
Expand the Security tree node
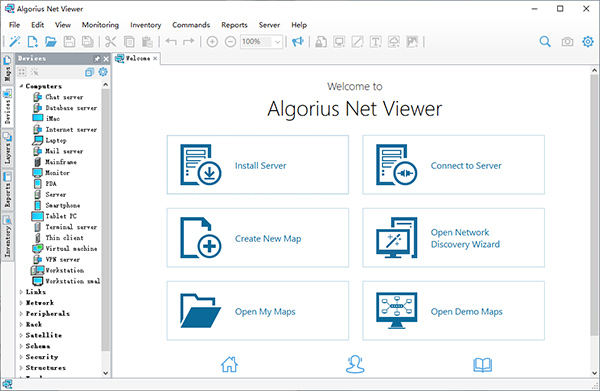(x=21, y=357)
